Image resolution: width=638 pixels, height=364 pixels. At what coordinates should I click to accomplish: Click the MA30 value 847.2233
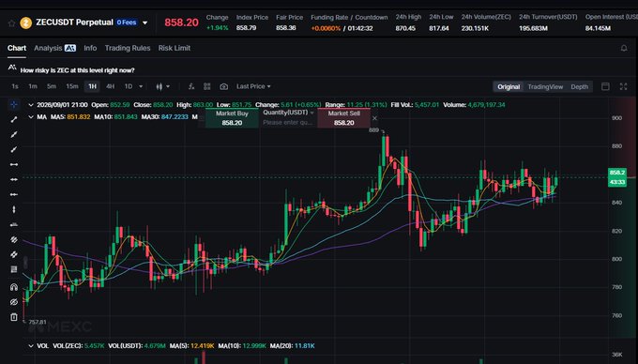(x=175, y=117)
